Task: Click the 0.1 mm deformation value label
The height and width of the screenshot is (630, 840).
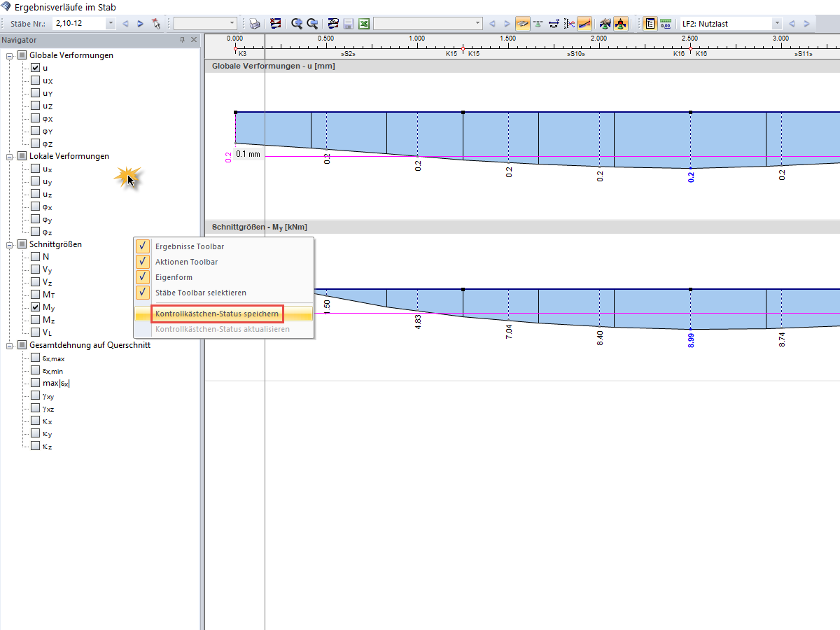Action: [x=248, y=154]
